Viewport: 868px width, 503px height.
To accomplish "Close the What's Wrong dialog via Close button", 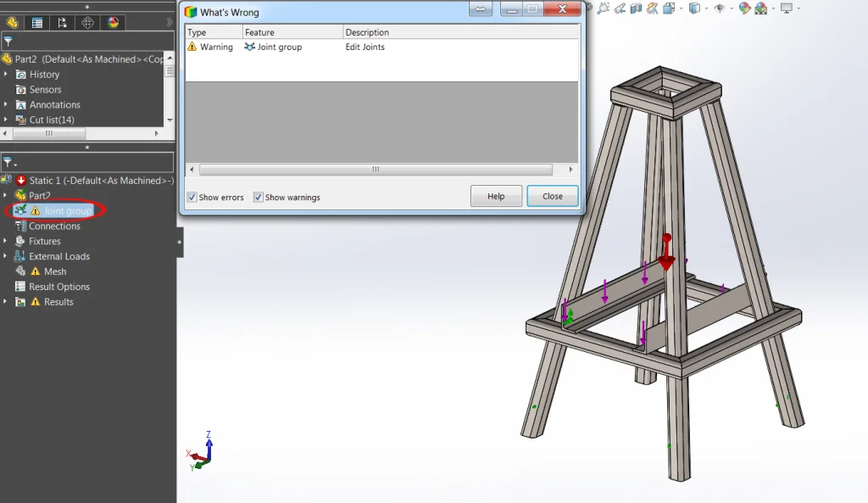I will (552, 195).
